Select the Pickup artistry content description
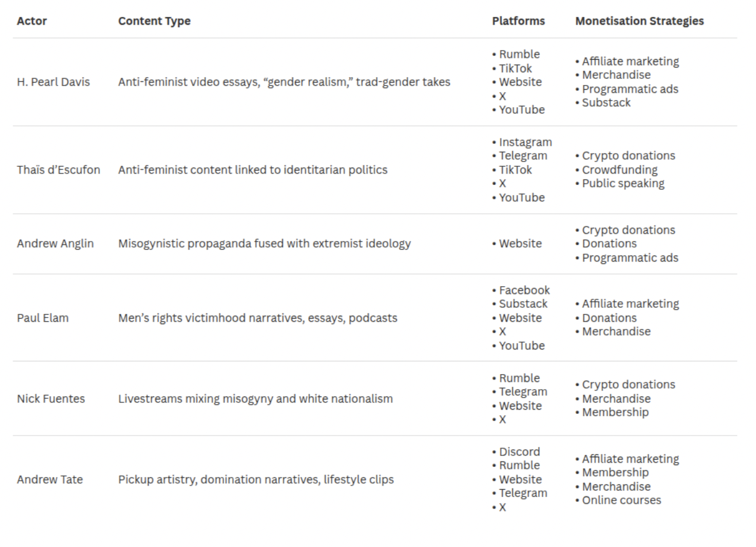This screenshot has height=547, width=756. tap(256, 480)
